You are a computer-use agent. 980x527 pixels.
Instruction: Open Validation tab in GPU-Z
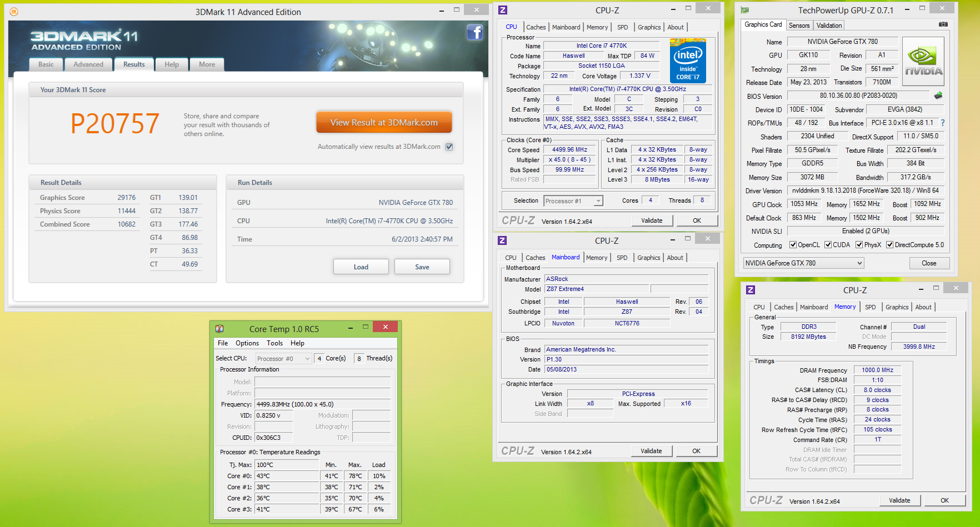[x=829, y=26]
